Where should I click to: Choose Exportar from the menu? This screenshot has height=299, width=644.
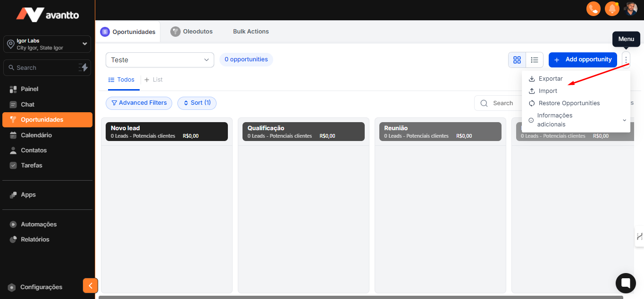click(x=550, y=79)
